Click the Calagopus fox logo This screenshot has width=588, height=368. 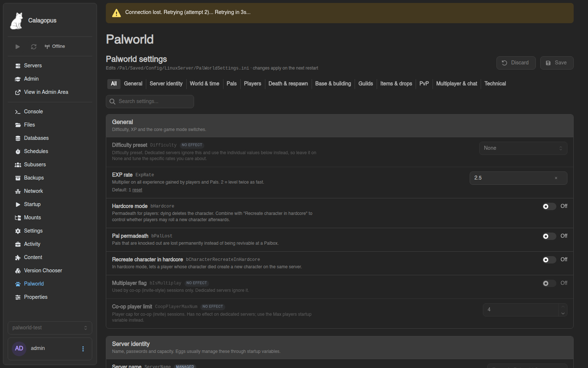17,21
